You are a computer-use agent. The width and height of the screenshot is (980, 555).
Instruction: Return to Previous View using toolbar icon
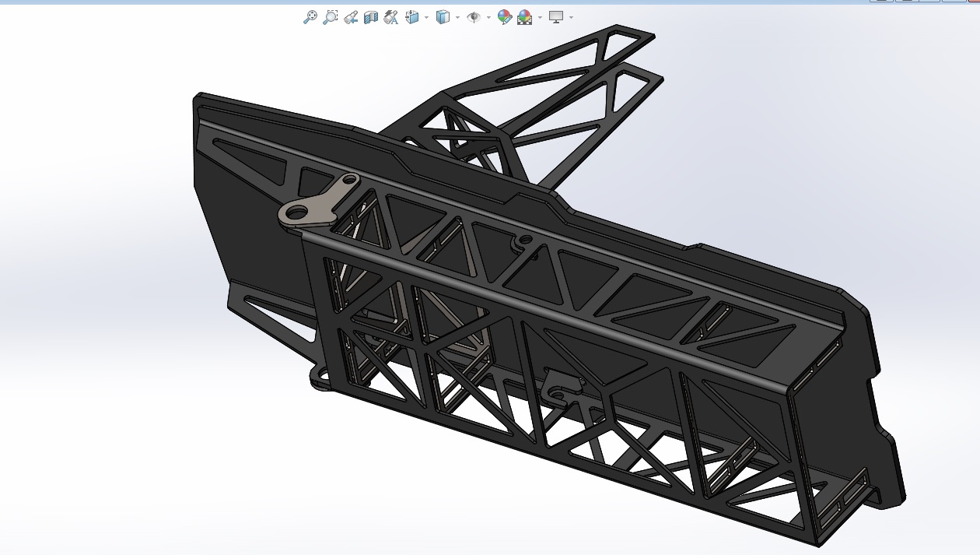351,17
